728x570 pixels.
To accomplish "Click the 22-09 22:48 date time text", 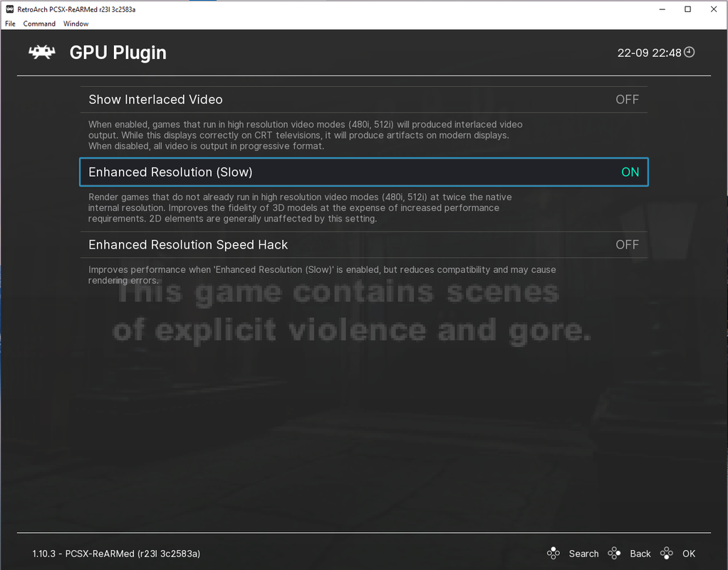I will (649, 53).
